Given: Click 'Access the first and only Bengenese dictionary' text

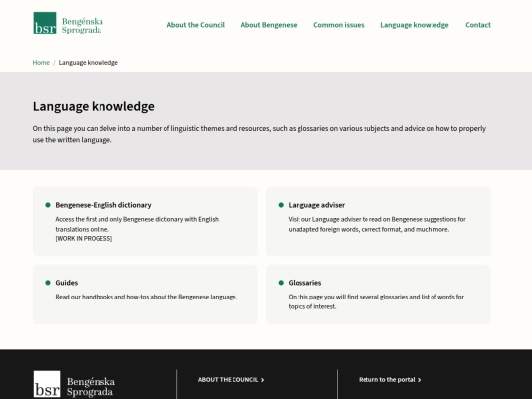Looking at the screenshot, I should point(137,224).
